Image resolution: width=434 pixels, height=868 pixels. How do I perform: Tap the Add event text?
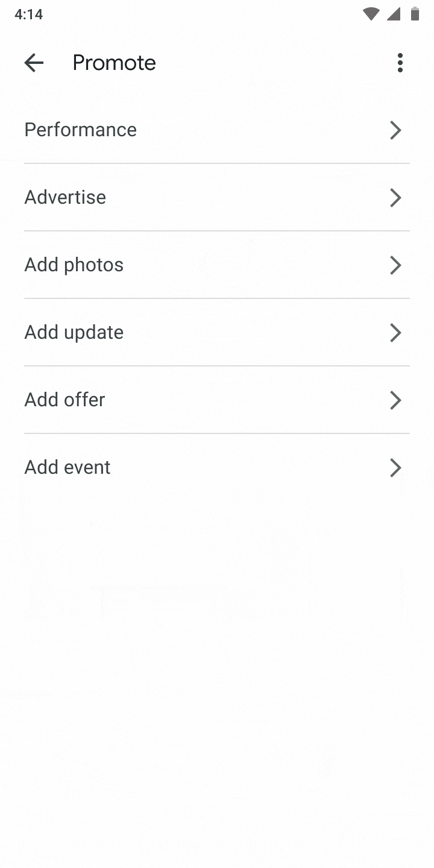(68, 468)
